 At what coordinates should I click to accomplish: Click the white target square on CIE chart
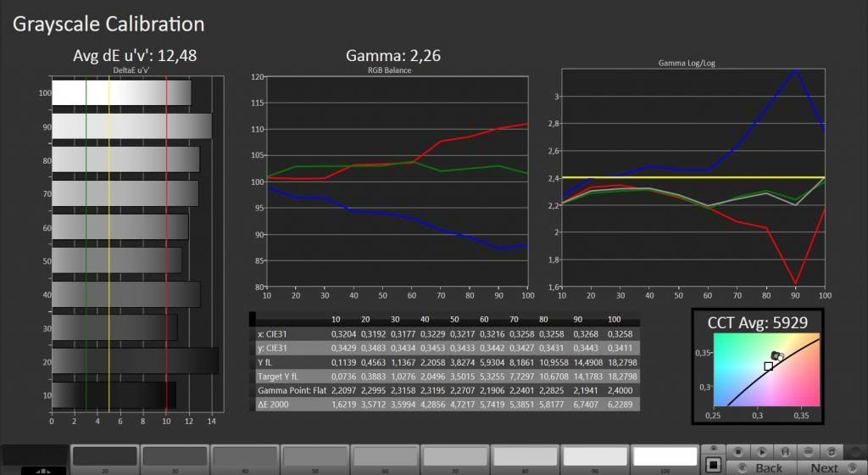pos(768,366)
